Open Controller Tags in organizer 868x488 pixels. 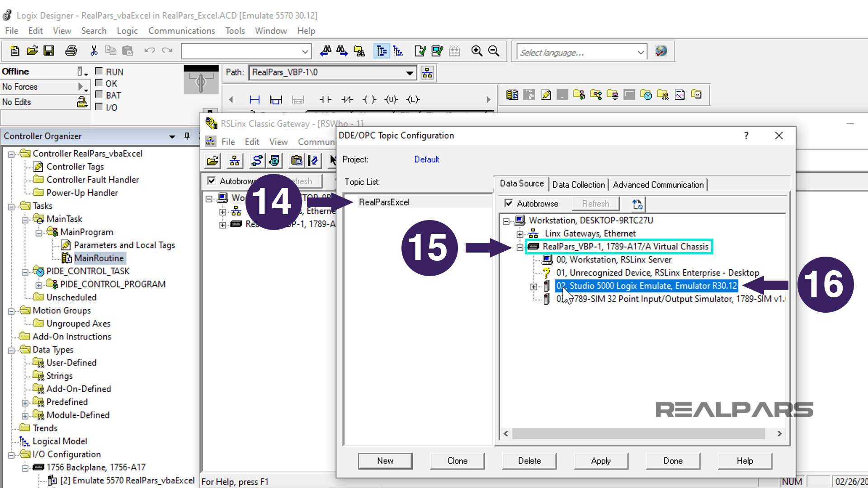75,167
